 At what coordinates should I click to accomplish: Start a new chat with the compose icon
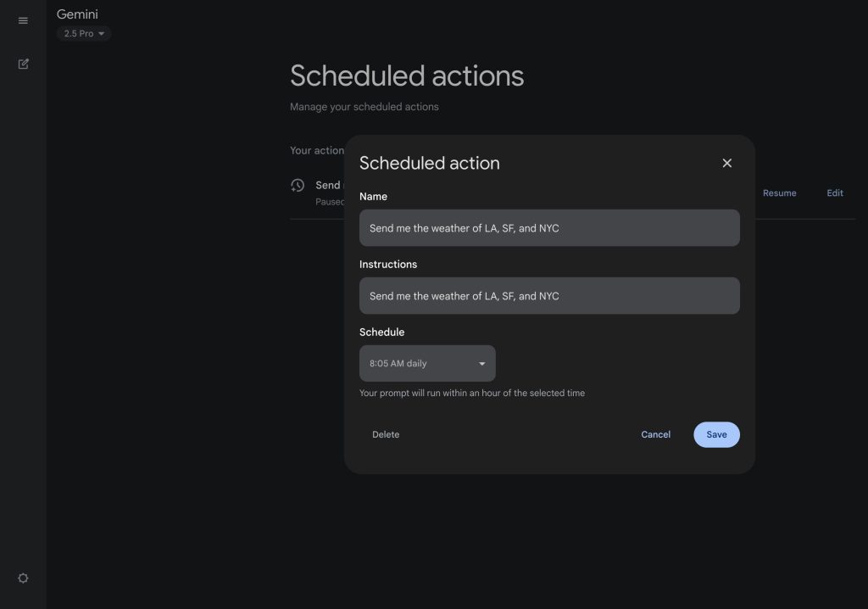[23, 64]
